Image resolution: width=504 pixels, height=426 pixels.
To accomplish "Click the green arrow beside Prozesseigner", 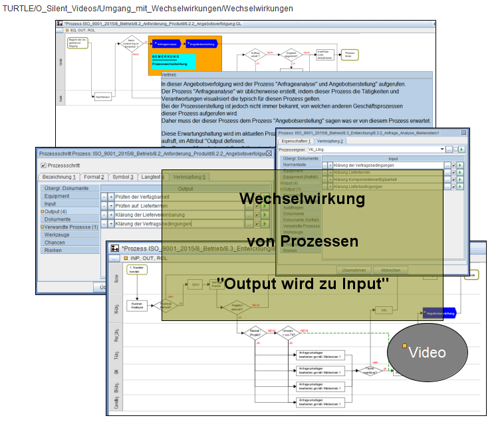I will (x=461, y=150).
